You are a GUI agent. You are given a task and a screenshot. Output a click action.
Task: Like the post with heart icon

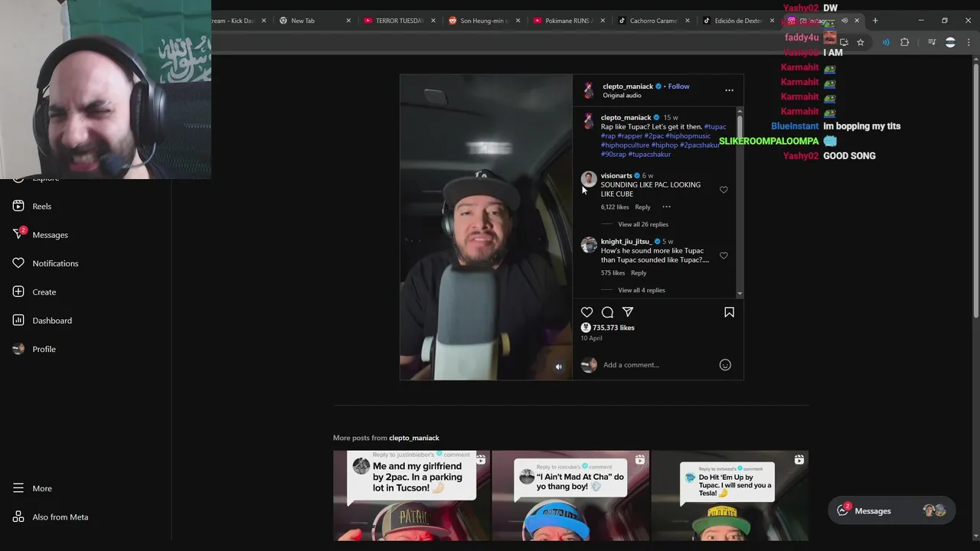[x=586, y=312]
